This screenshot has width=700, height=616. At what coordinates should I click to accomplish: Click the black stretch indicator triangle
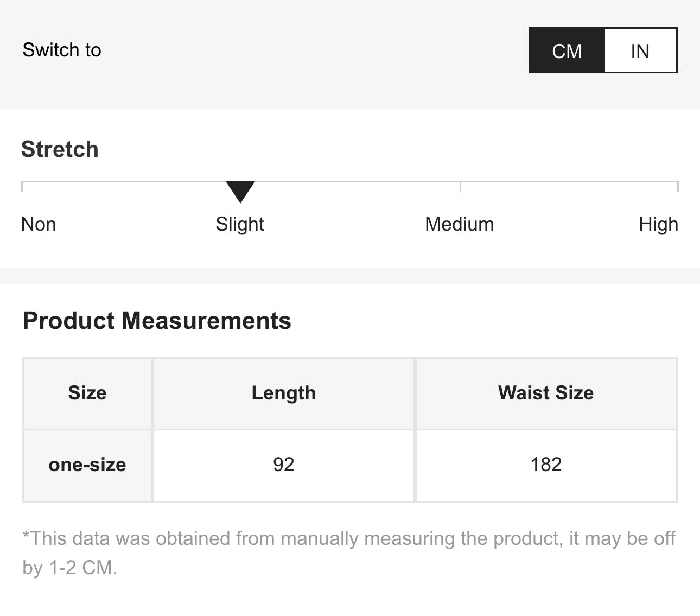(240, 190)
